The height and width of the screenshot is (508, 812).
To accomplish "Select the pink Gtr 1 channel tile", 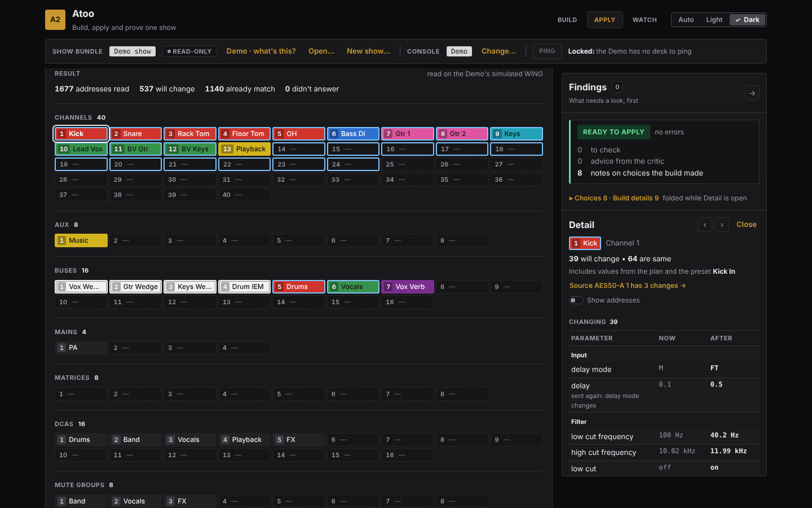I will (x=408, y=134).
